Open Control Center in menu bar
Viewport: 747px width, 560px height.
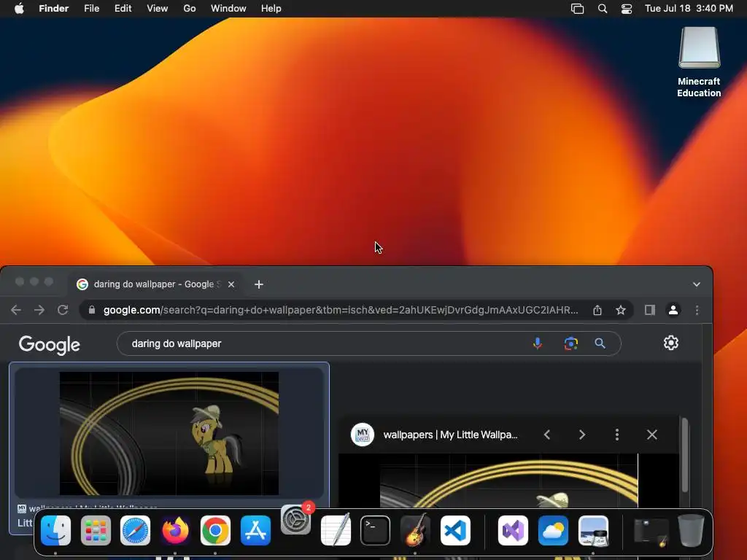(x=627, y=9)
